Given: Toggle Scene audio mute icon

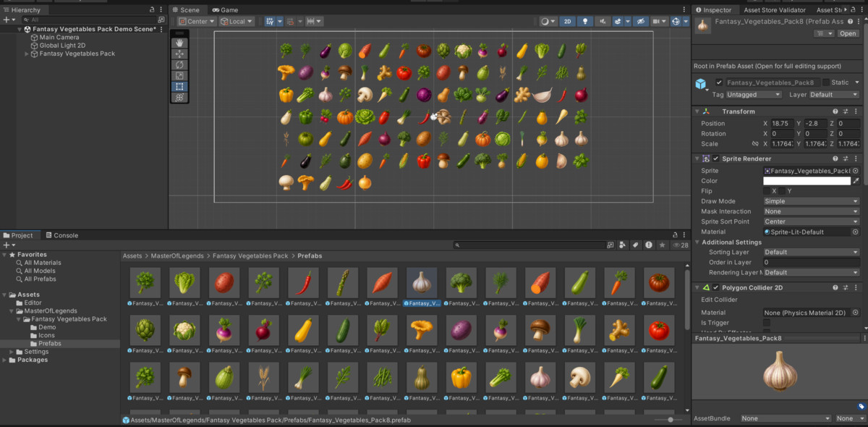Looking at the screenshot, I should pos(603,22).
